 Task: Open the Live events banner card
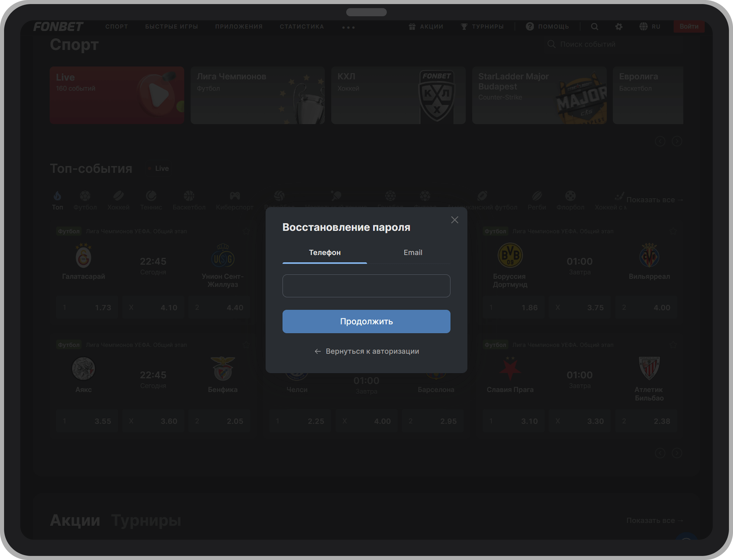117,95
